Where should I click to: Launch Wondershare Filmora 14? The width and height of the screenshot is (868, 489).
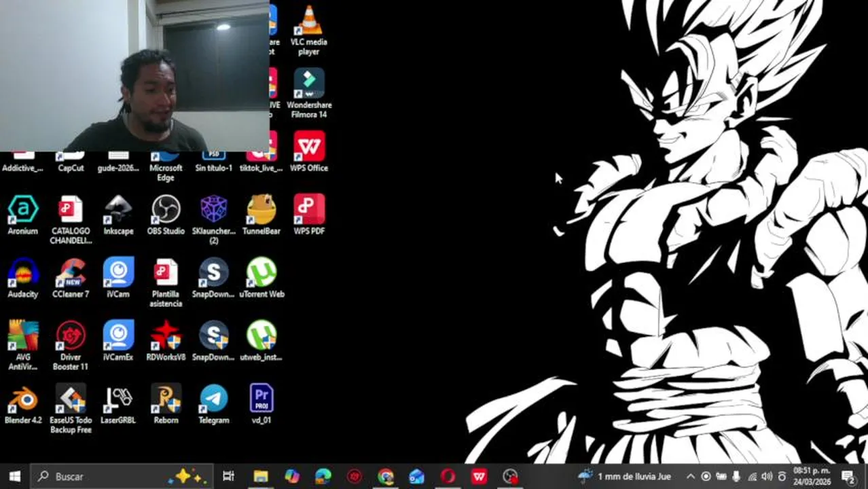click(x=309, y=93)
